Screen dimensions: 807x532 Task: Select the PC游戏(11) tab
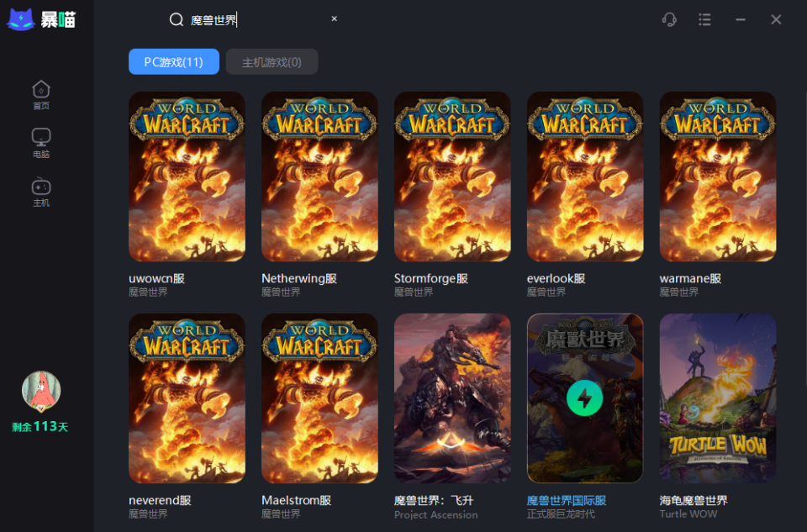[x=174, y=61]
